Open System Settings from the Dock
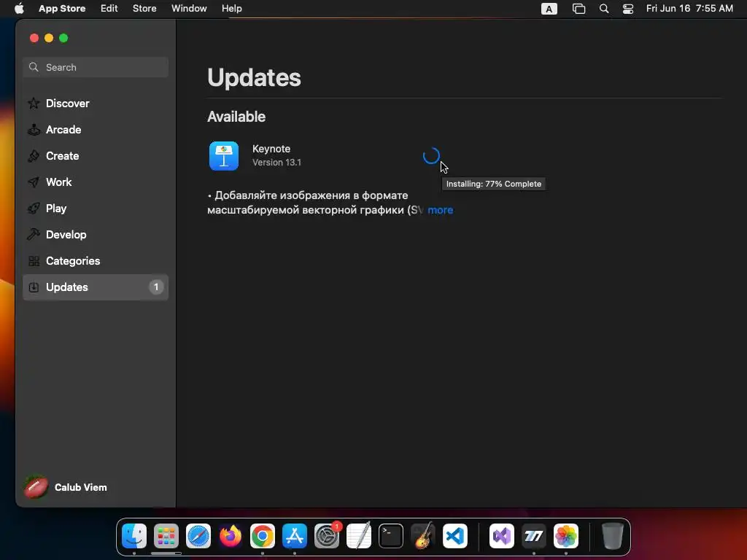This screenshot has height=560, width=747. 327,536
